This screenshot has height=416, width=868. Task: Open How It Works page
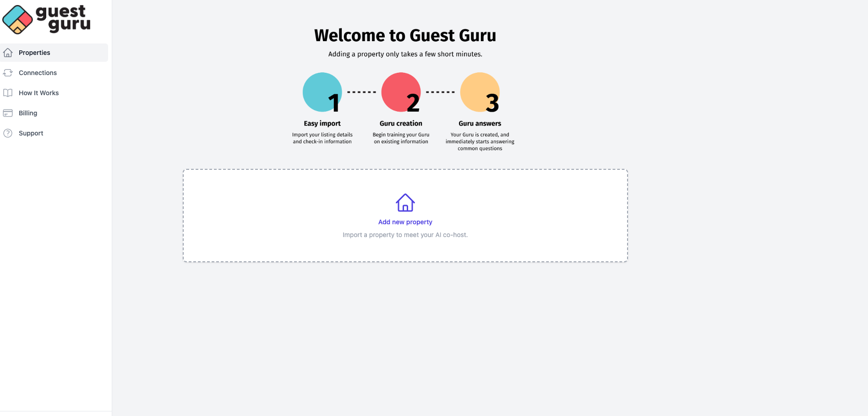click(x=54, y=93)
